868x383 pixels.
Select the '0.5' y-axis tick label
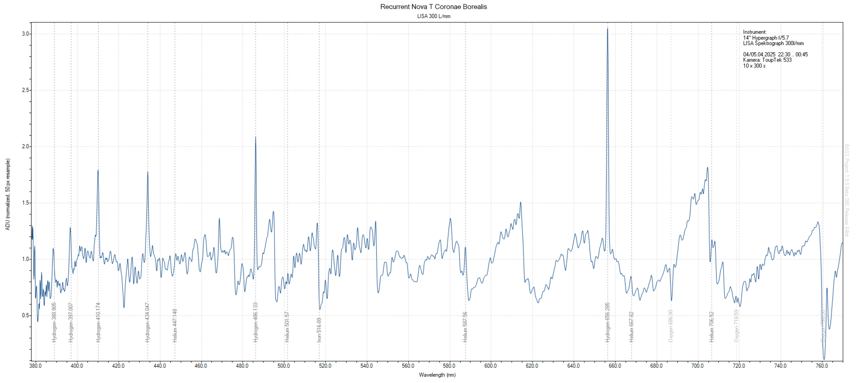tap(25, 316)
